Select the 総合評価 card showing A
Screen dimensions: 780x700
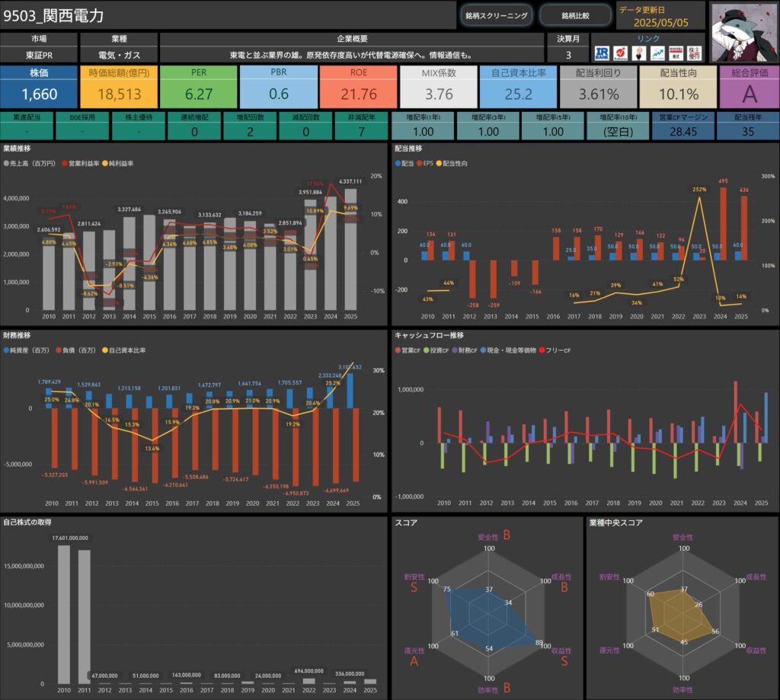(x=750, y=87)
